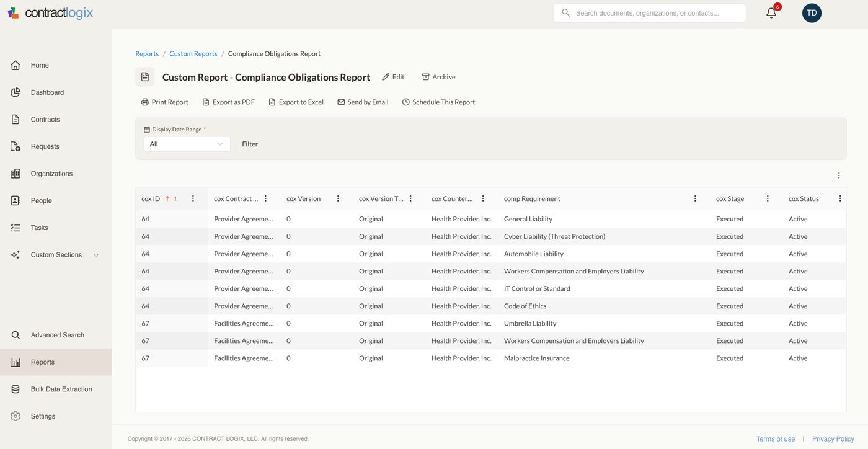Image resolution: width=868 pixels, height=449 pixels.
Task: Click the Schedule This Report clock icon
Action: point(406,102)
